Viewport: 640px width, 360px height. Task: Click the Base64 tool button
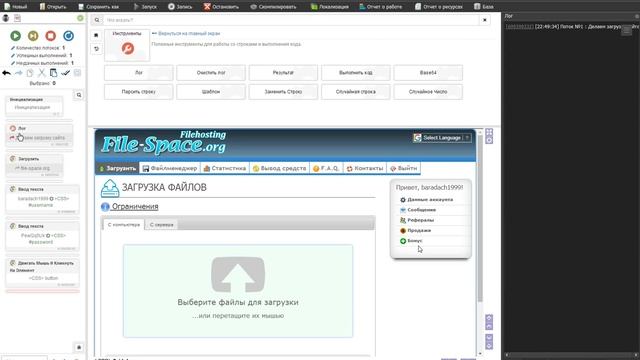coord(428,73)
